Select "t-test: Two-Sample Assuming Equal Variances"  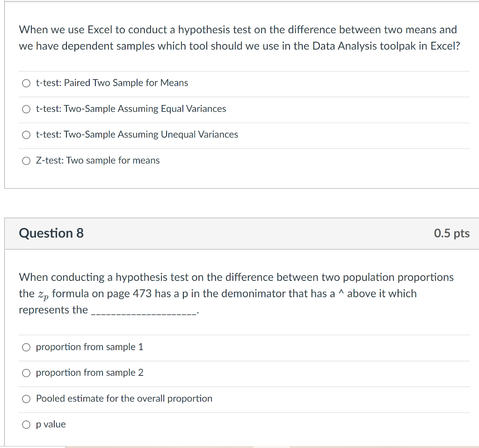click(26, 109)
